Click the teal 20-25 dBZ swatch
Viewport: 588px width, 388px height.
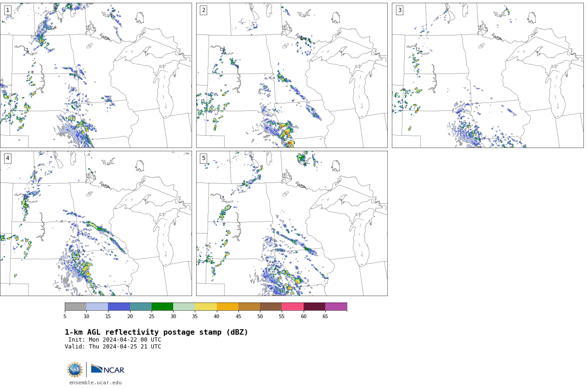tap(141, 307)
